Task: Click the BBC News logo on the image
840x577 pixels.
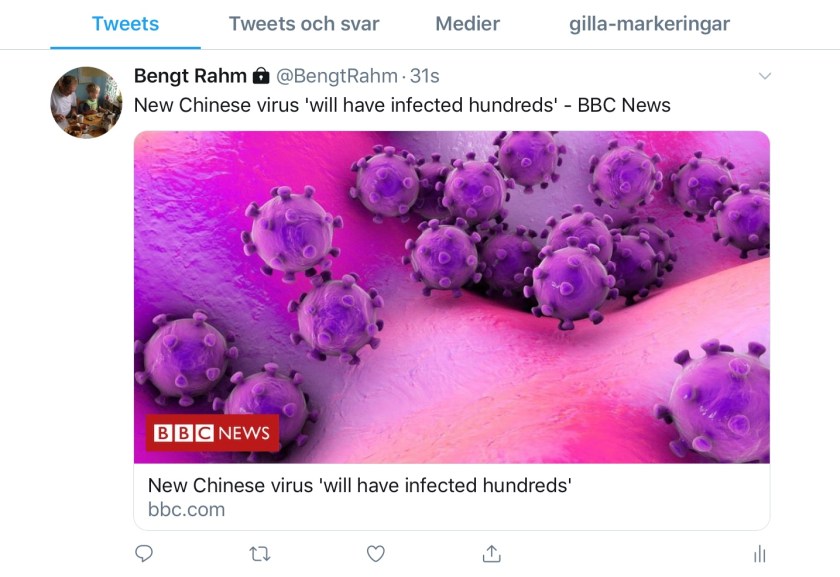Action: 212,433
